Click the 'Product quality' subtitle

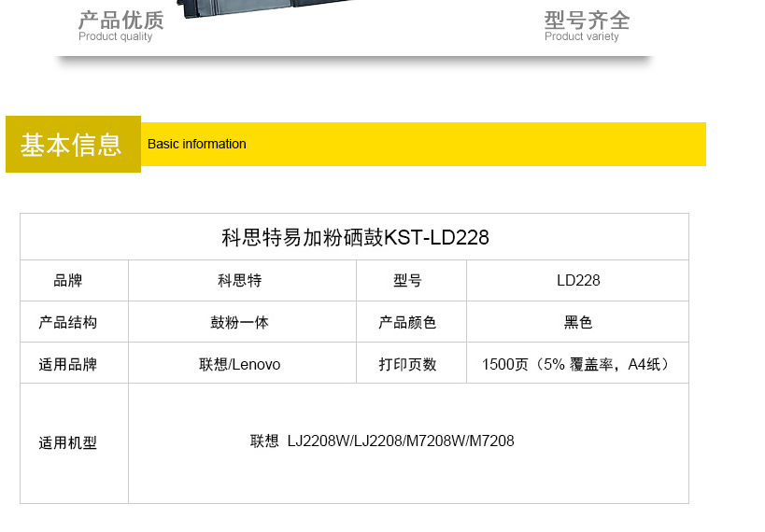[116, 36]
